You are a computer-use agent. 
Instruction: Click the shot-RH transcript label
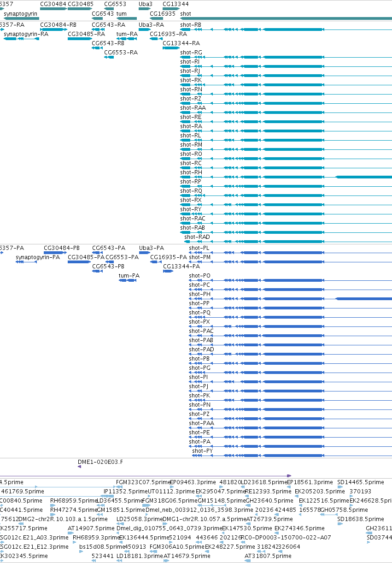coord(191,172)
